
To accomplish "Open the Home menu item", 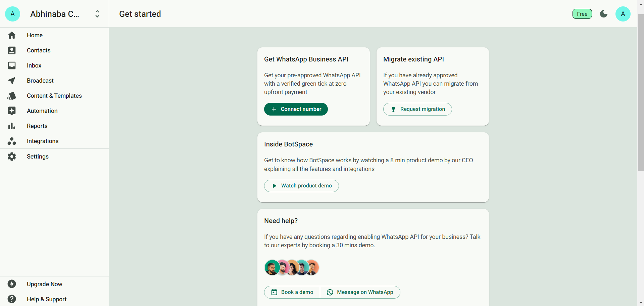I will (54, 35).
